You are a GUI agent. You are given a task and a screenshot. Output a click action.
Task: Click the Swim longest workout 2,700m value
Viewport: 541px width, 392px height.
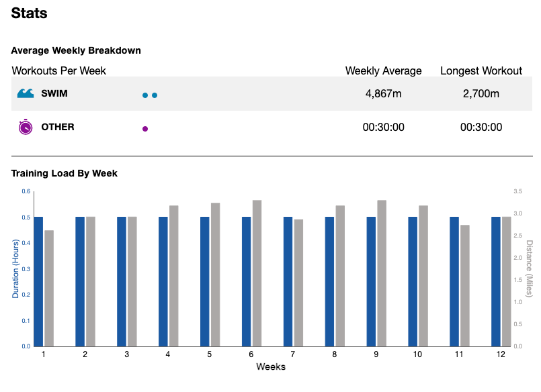tap(481, 94)
